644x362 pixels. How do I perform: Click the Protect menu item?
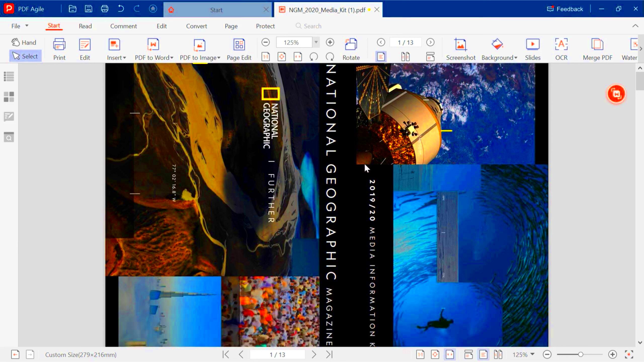click(265, 26)
